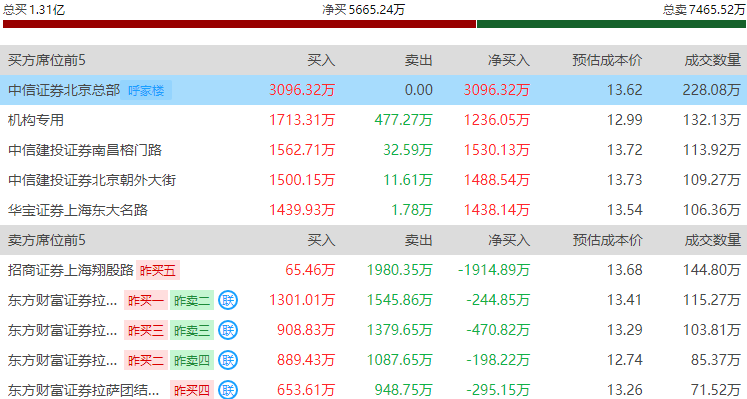This screenshot has width=747, height=399.
Task: Click the 1562.71万 buy value
Action: coord(302,150)
